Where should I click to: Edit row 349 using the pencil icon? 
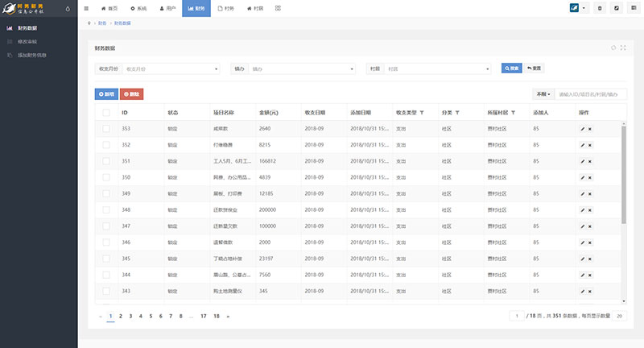pos(582,194)
